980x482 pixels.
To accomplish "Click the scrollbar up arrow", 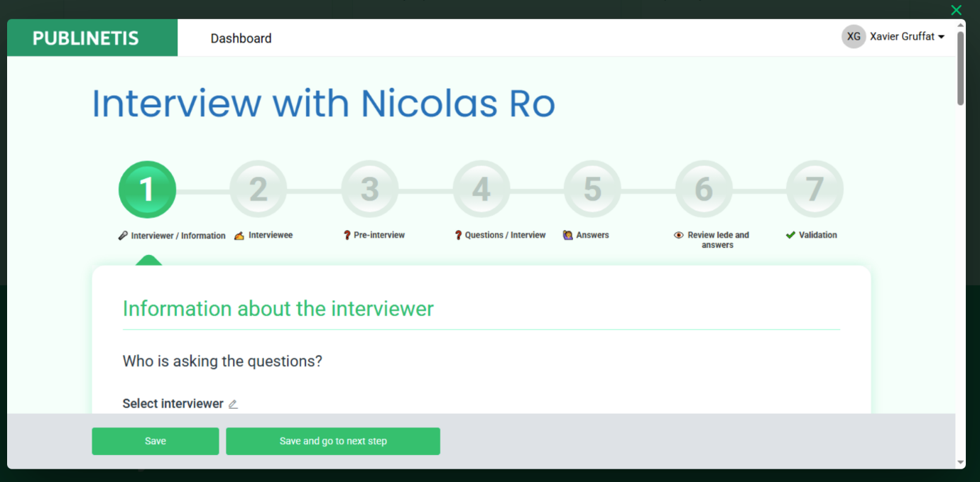I will click(961, 25).
